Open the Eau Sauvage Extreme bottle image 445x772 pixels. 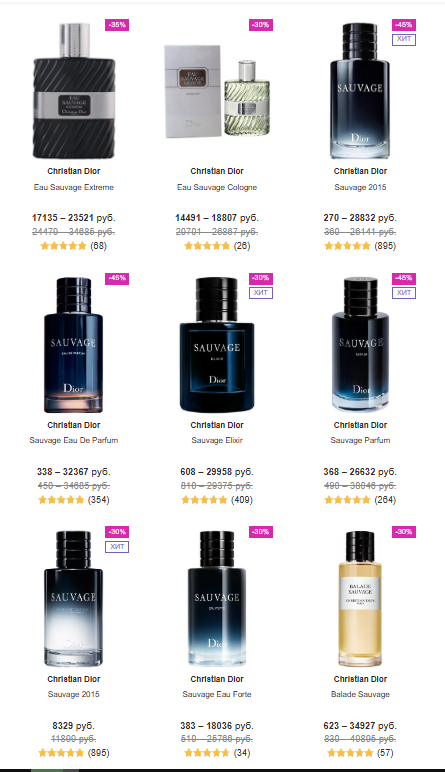pyautogui.click(x=74, y=91)
